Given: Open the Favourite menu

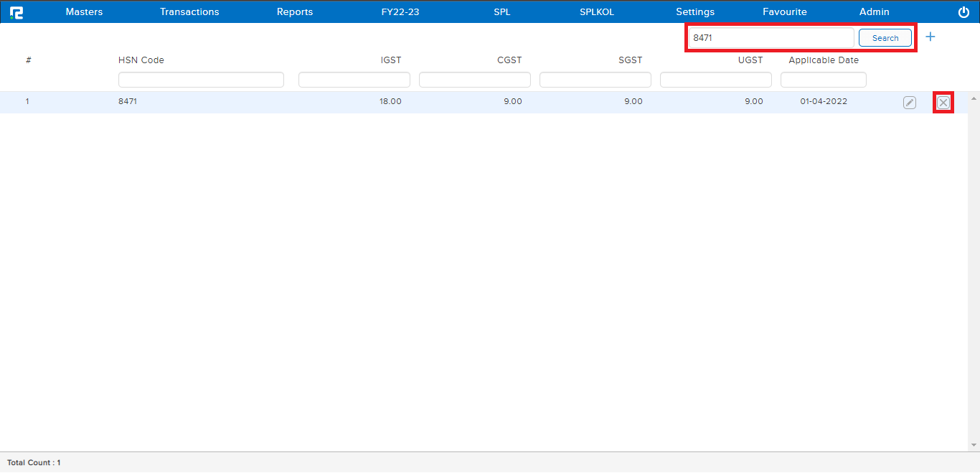Looking at the screenshot, I should pos(784,12).
